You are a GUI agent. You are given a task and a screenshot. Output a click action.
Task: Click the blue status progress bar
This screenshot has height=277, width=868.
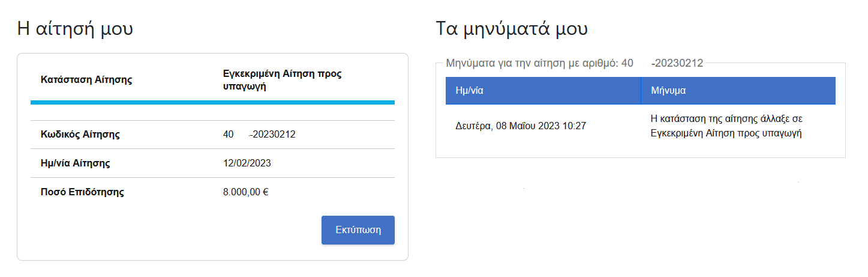click(x=212, y=103)
